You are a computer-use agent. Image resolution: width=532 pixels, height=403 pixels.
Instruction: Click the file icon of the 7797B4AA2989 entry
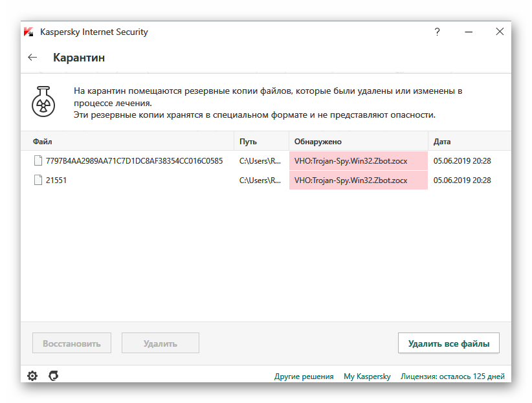(38, 160)
